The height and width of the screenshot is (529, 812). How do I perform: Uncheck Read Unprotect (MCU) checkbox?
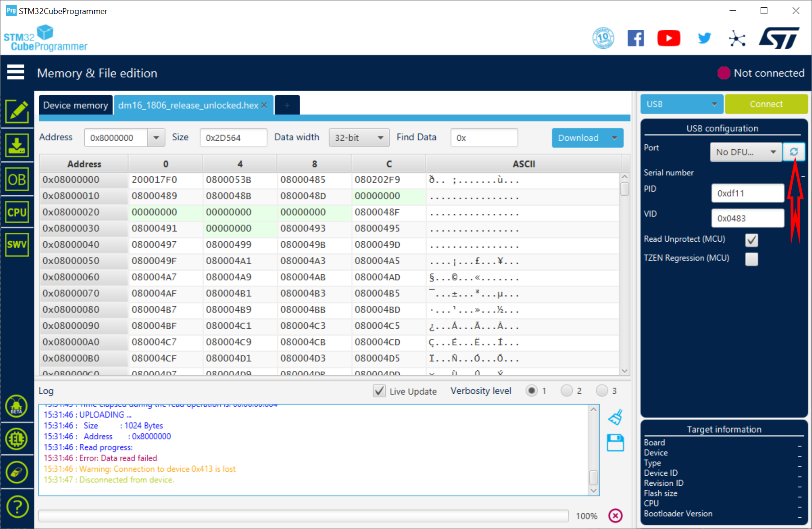click(751, 240)
